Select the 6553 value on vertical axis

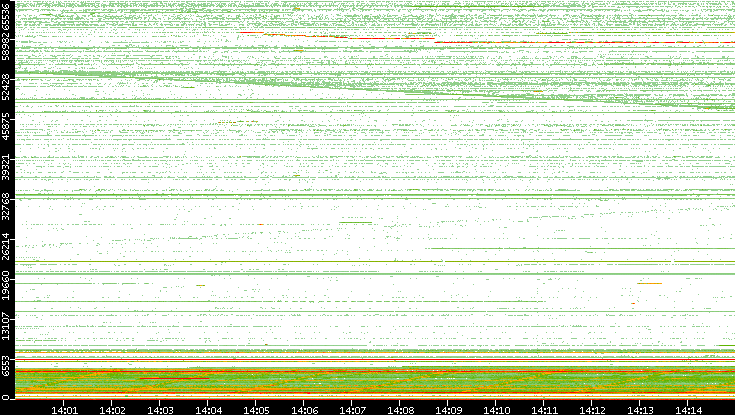[x=6, y=365]
